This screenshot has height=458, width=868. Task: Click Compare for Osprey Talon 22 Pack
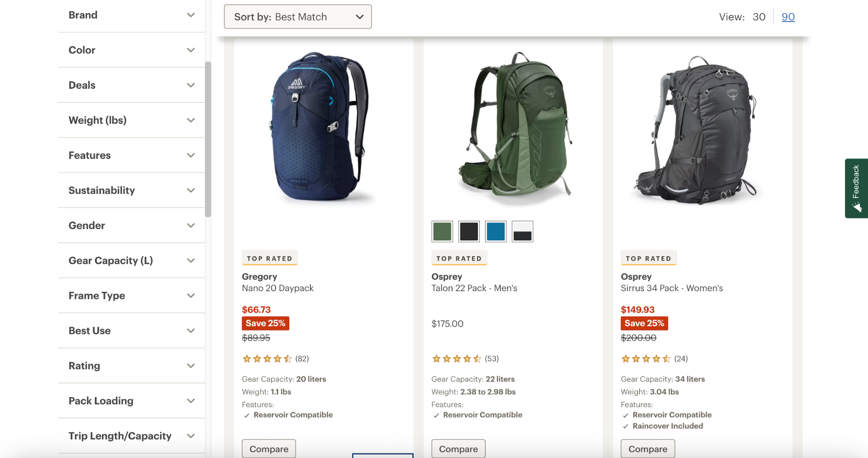pyautogui.click(x=458, y=449)
